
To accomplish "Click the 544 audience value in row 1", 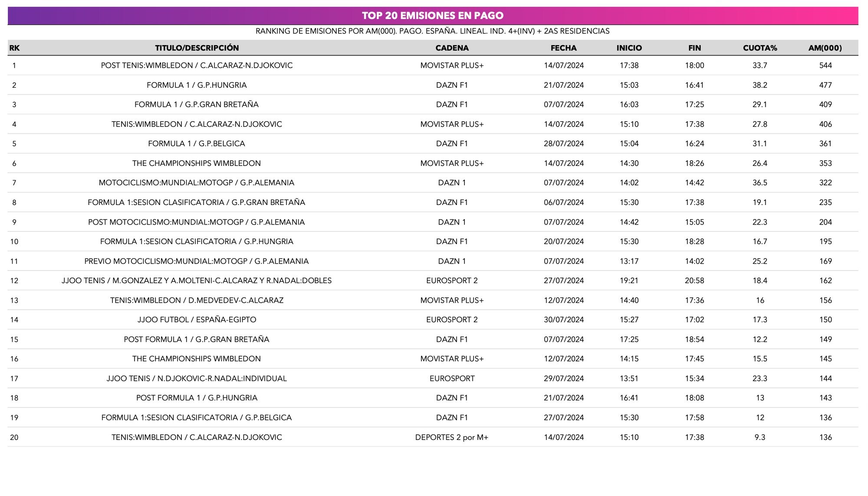I will coord(825,66).
